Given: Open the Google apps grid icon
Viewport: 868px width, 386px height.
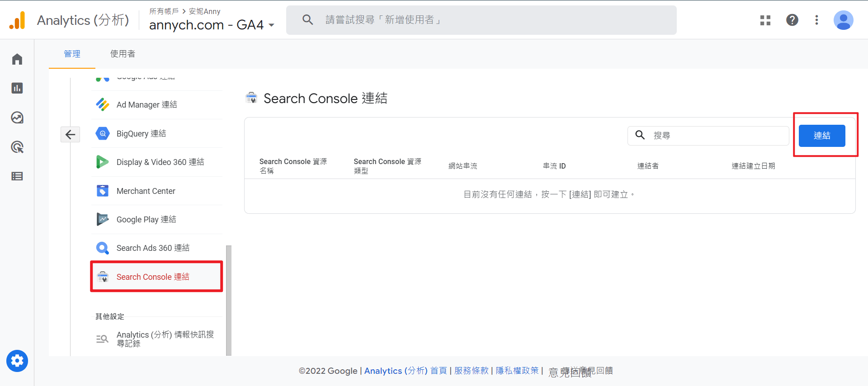Looking at the screenshot, I should point(765,20).
